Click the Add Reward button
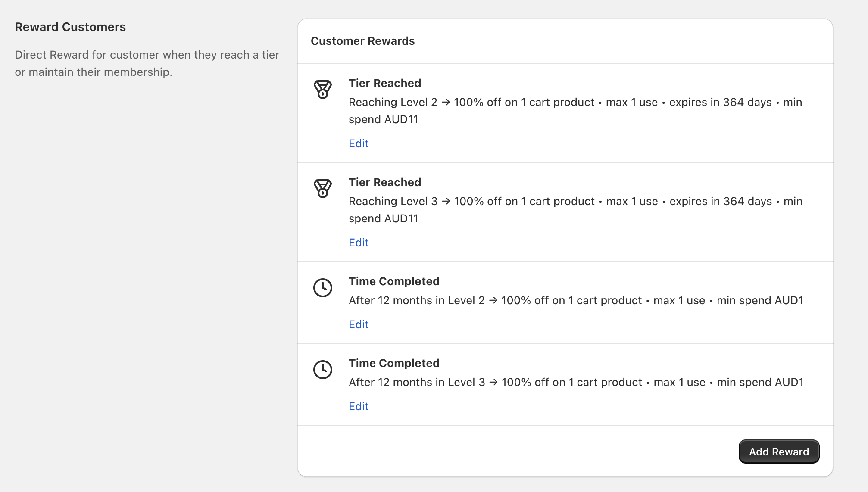The image size is (868, 492). (x=778, y=452)
